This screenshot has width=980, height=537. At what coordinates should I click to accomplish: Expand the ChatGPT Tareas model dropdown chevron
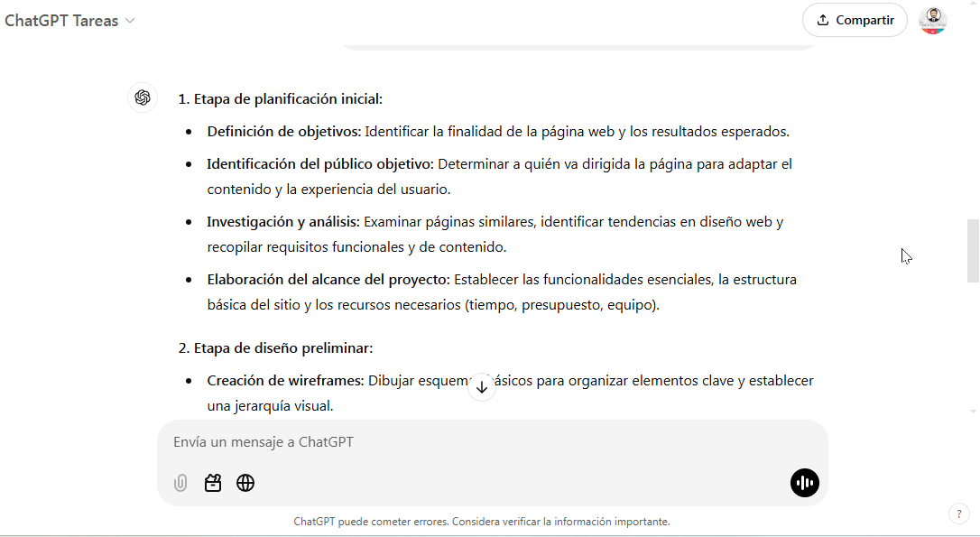pyautogui.click(x=130, y=21)
